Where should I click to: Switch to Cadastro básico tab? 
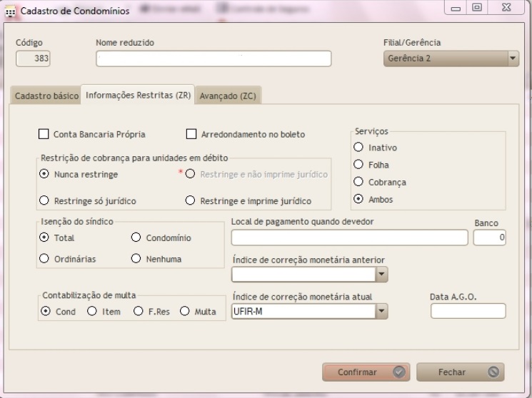(x=46, y=96)
